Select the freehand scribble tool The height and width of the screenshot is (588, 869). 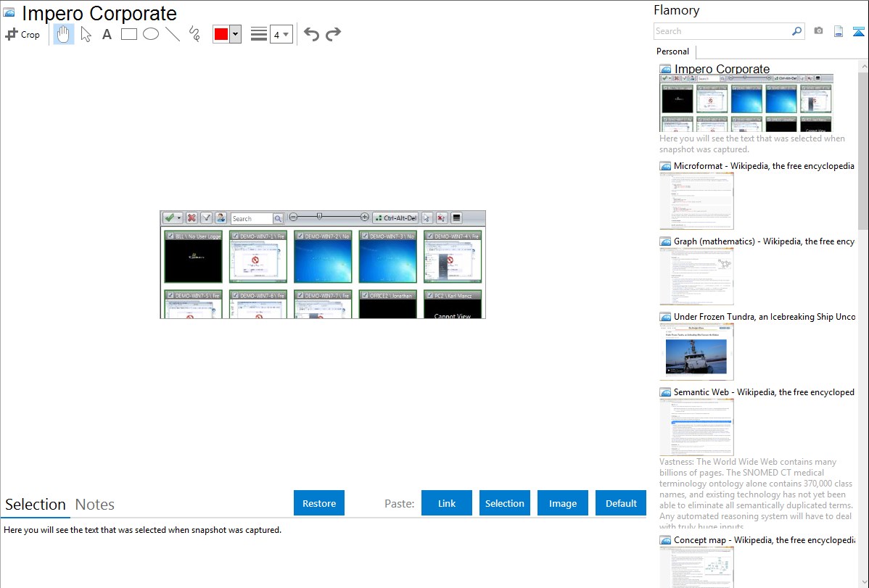(x=194, y=34)
